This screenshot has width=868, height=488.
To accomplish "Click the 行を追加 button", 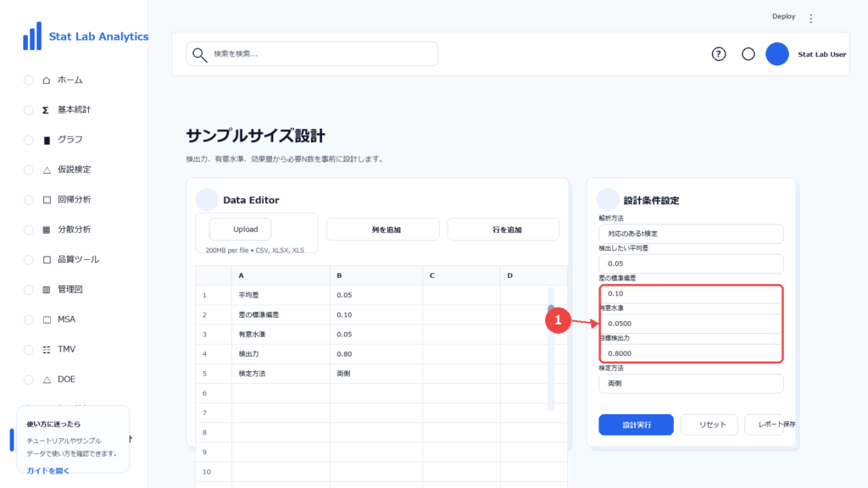I will point(504,229).
